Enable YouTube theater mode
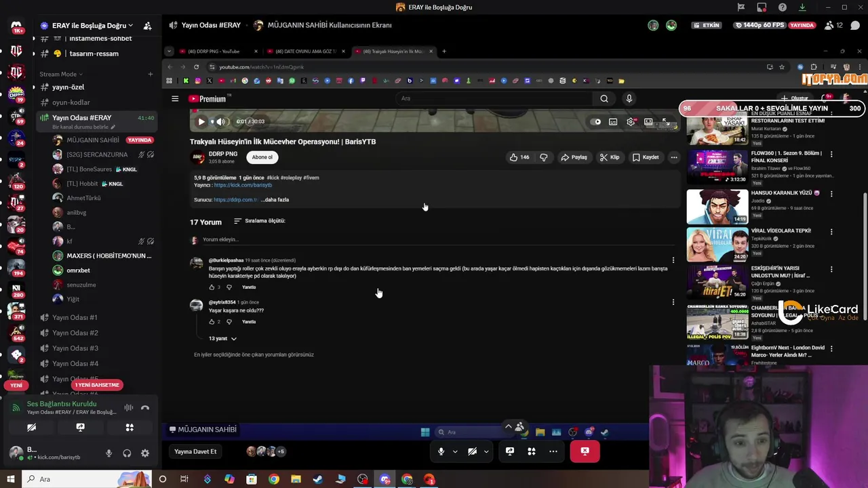868x488 pixels. (x=648, y=122)
